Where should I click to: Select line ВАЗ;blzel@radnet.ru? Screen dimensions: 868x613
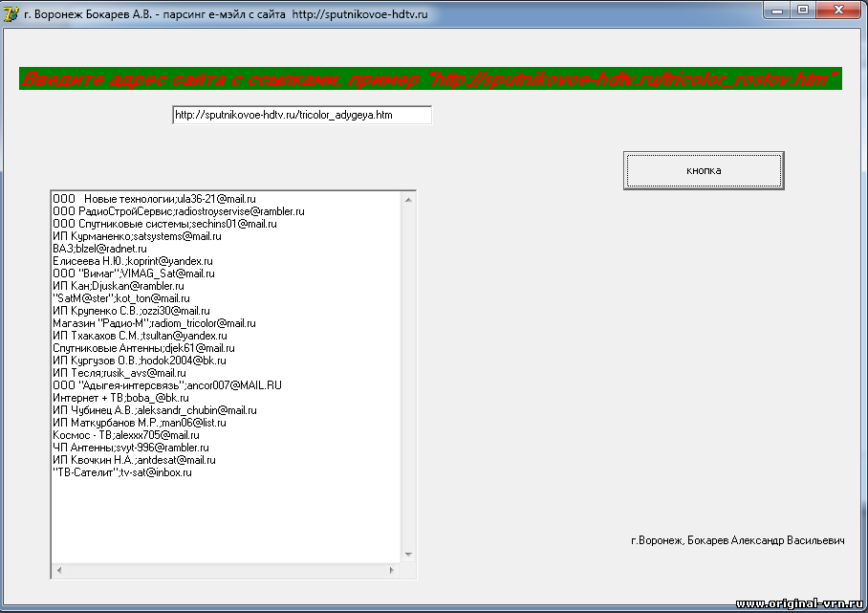click(99, 249)
